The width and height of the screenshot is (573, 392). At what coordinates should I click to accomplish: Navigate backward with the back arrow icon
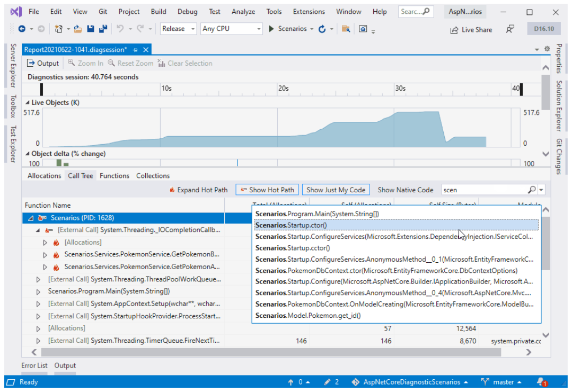[x=22, y=29]
